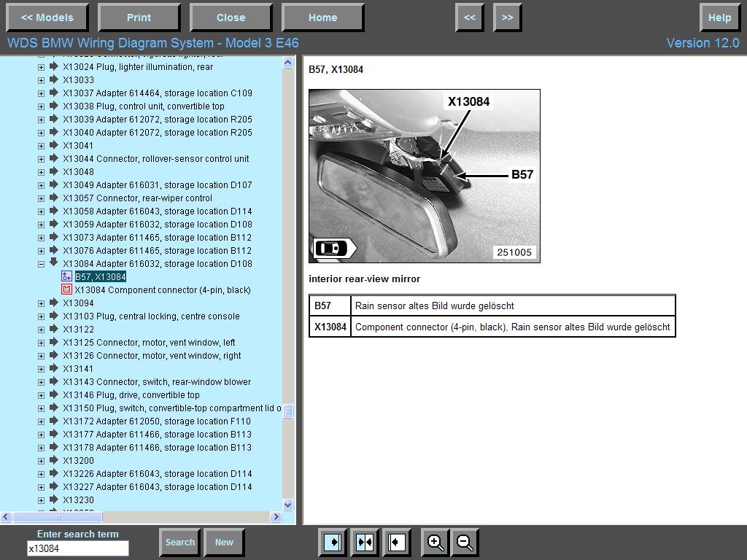The height and width of the screenshot is (560, 747).
Task: Click the arrow icon beside X13230
Action: click(x=54, y=499)
